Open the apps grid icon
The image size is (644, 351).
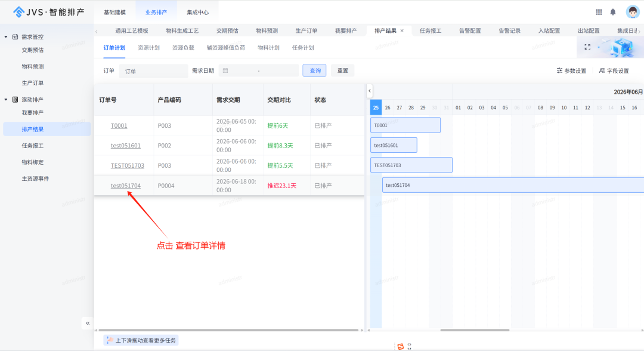point(599,12)
